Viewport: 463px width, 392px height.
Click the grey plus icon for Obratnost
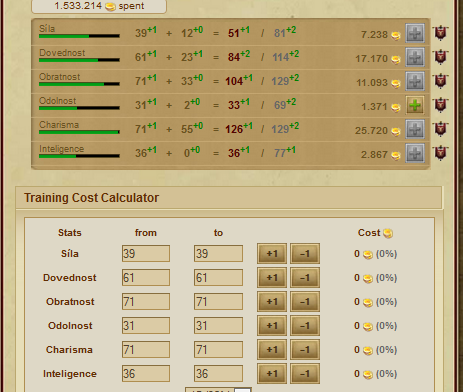[x=415, y=81]
